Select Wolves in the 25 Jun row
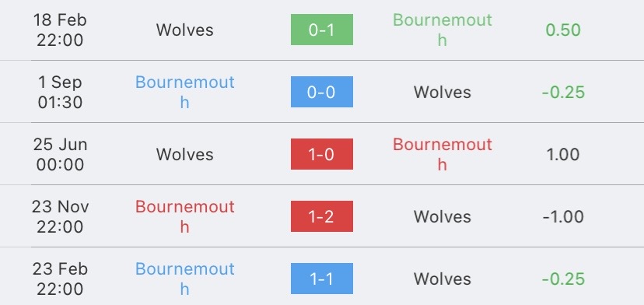This screenshot has height=305, width=644. [185, 155]
